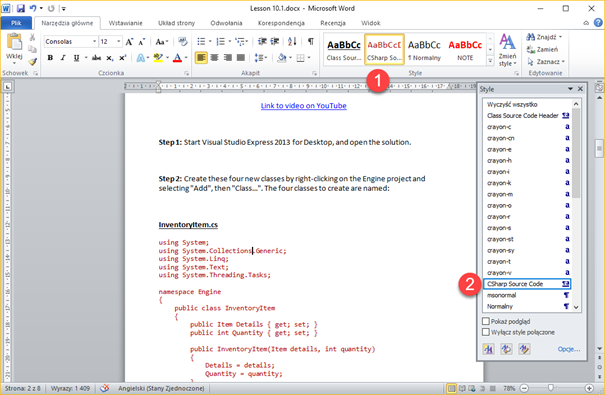Open the Zaznacz dropdown
605x395 pixels.
click(x=546, y=62)
